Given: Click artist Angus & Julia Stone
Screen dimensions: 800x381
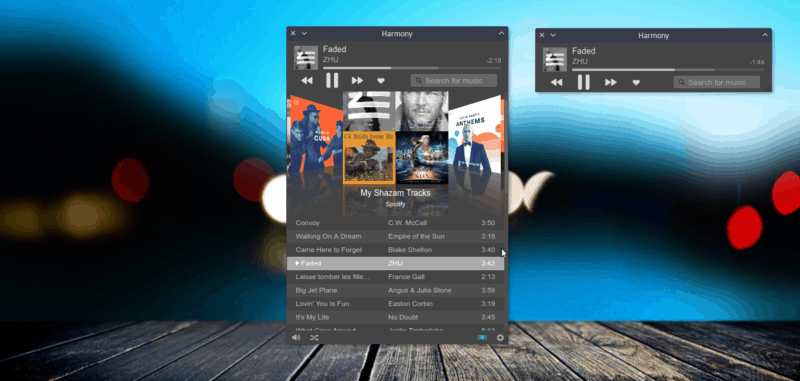Looking at the screenshot, I should pyautogui.click(x=420, y=290).
